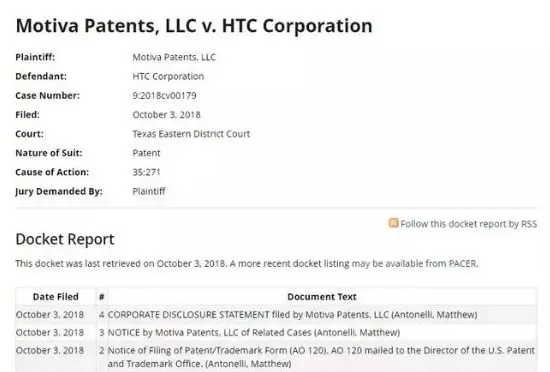
Task: Click the Date Filed column header
Action: click(55, 297)
